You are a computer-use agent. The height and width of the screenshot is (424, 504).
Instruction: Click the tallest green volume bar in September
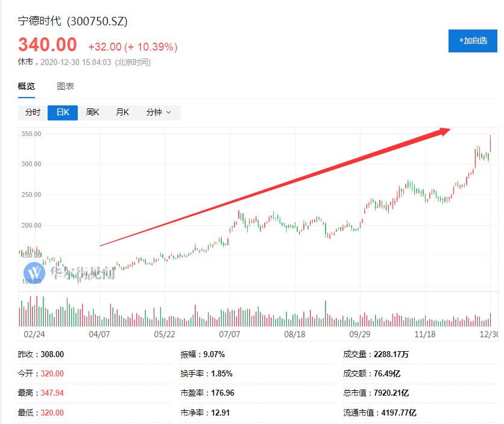pyautogui.click(x=326, y=314)
